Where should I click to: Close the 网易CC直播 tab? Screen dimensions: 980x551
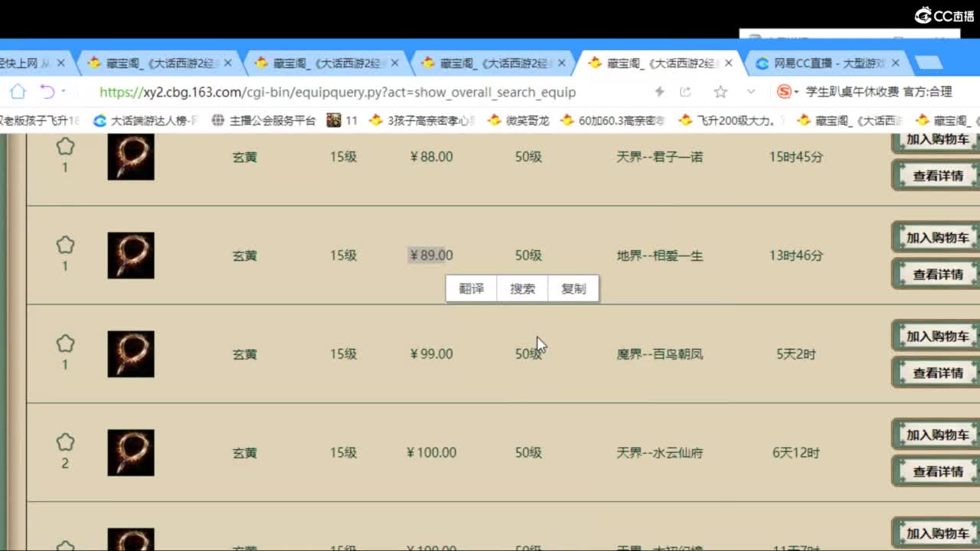pos(895,64)
